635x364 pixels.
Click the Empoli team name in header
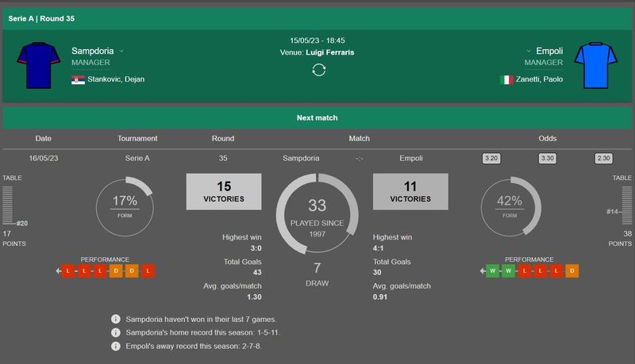[549, 51]
